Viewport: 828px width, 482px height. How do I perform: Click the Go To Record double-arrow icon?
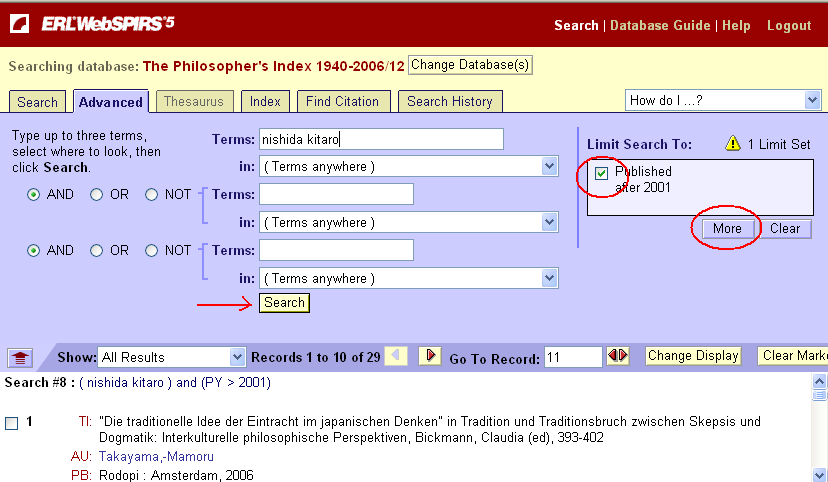[x=618, y=356]
